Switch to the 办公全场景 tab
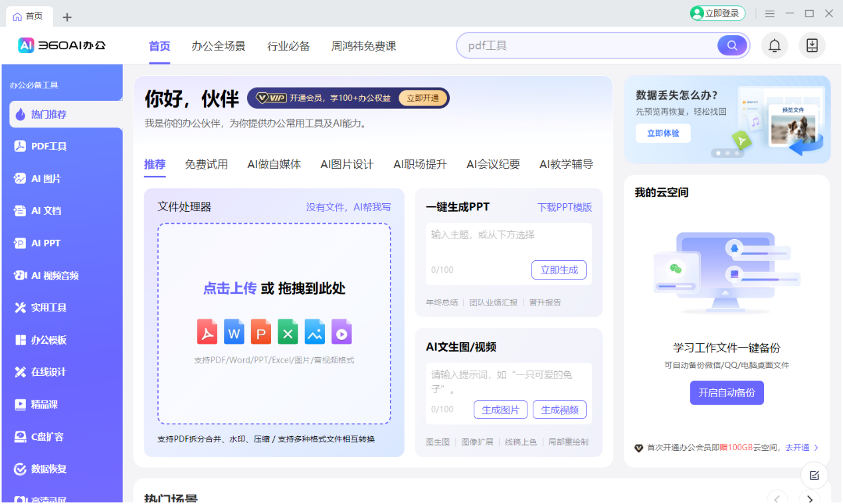This screenshot has width=843, height=504. [219, 46]
